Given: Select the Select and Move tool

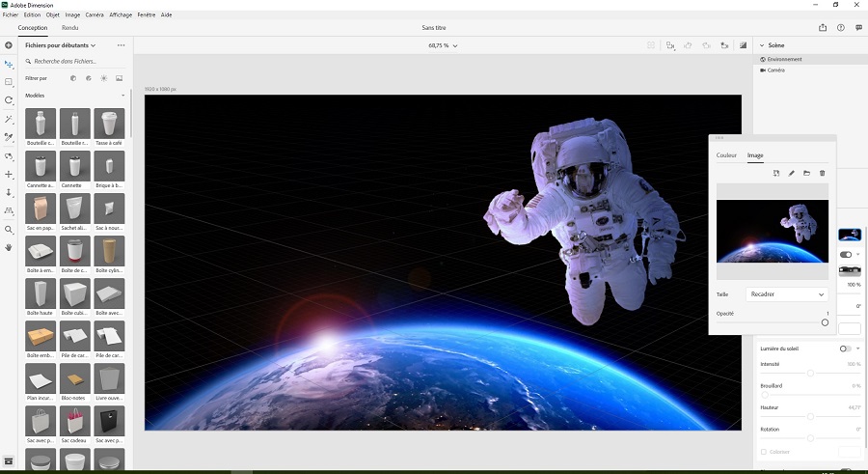Looking at the screenshot, I should coord(9,64).
